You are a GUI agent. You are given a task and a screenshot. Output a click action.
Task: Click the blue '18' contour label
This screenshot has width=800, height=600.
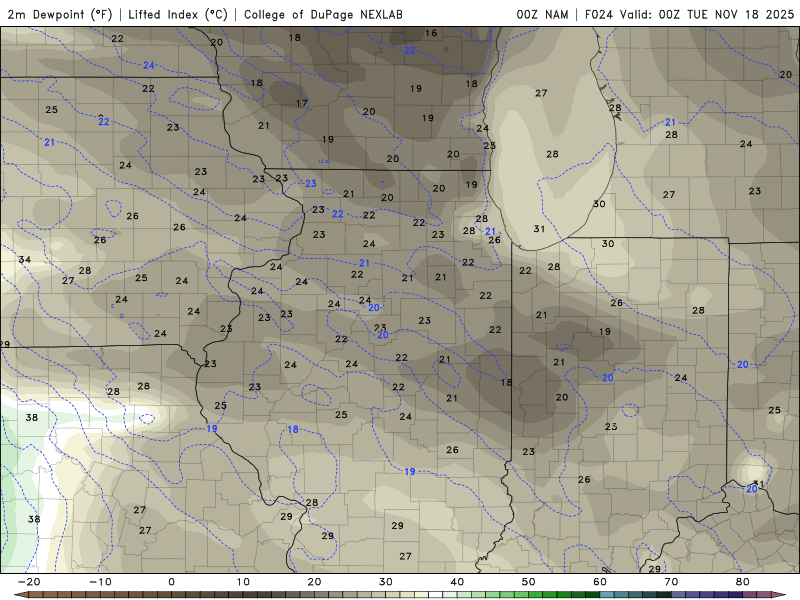pyautogui.click(x=292, y=429)
